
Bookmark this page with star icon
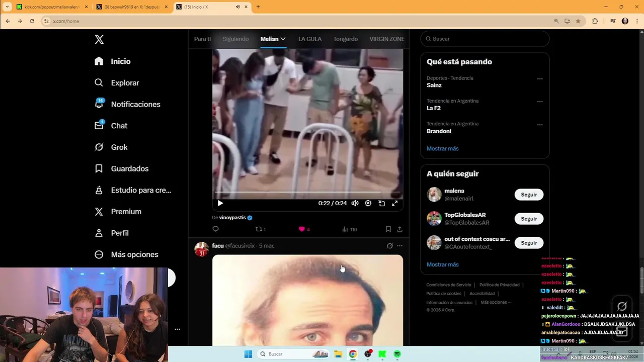pos(578,21)
